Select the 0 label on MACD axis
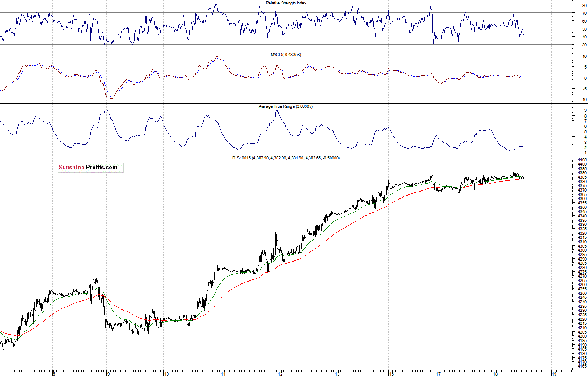This screenshot has width=588, height=376. 585,78
